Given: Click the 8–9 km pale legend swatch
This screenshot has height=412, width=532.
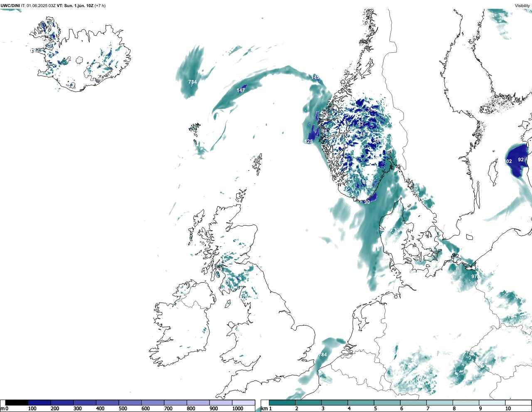Looking at the screenshot, I should coord(465,402).
